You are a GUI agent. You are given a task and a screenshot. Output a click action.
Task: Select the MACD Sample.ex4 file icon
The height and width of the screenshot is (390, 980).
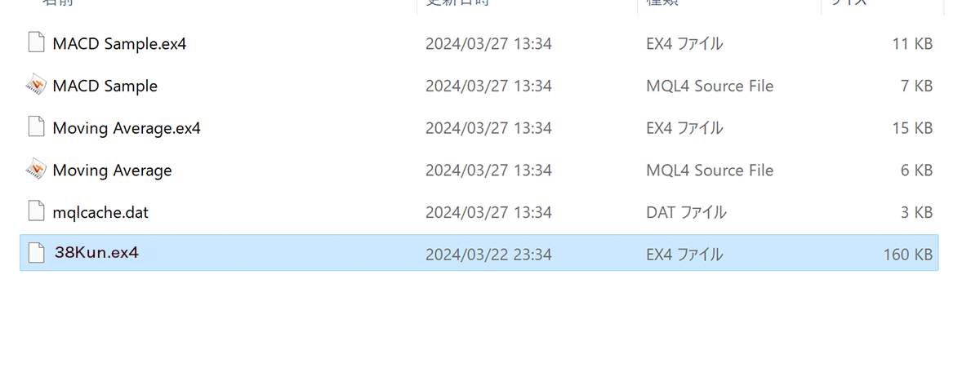point(35,43)
